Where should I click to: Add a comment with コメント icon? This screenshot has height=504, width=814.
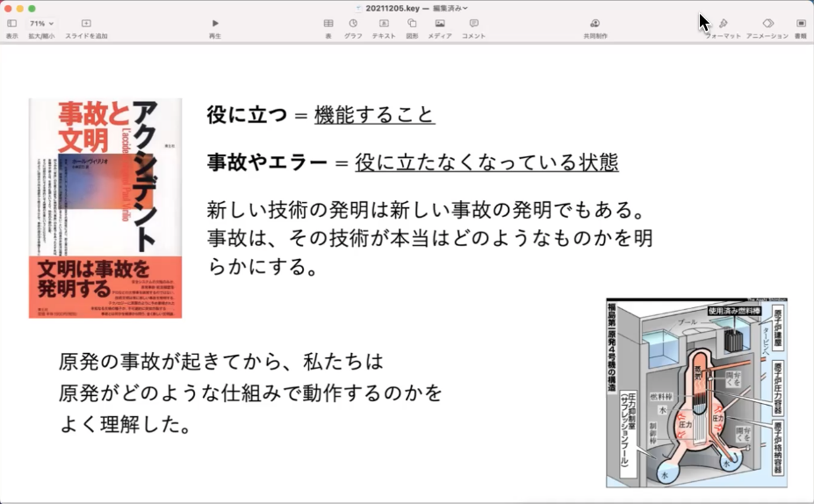click(x=473, y=23)
